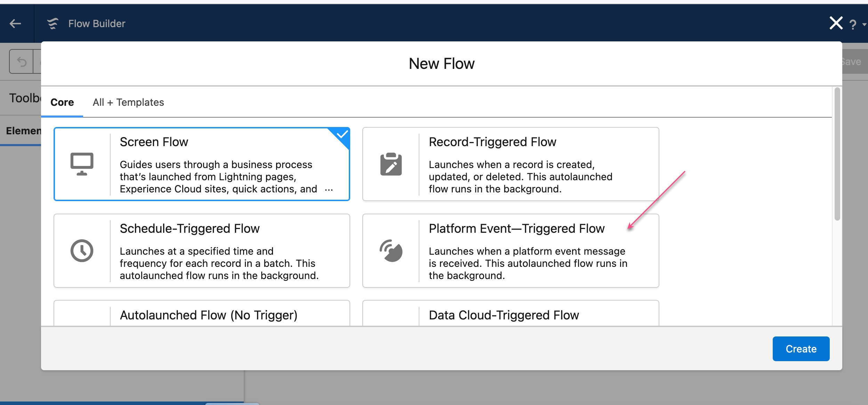Switch to the Core tab
The width and height of the screenshot is (868, 405).
click(62, 102)
